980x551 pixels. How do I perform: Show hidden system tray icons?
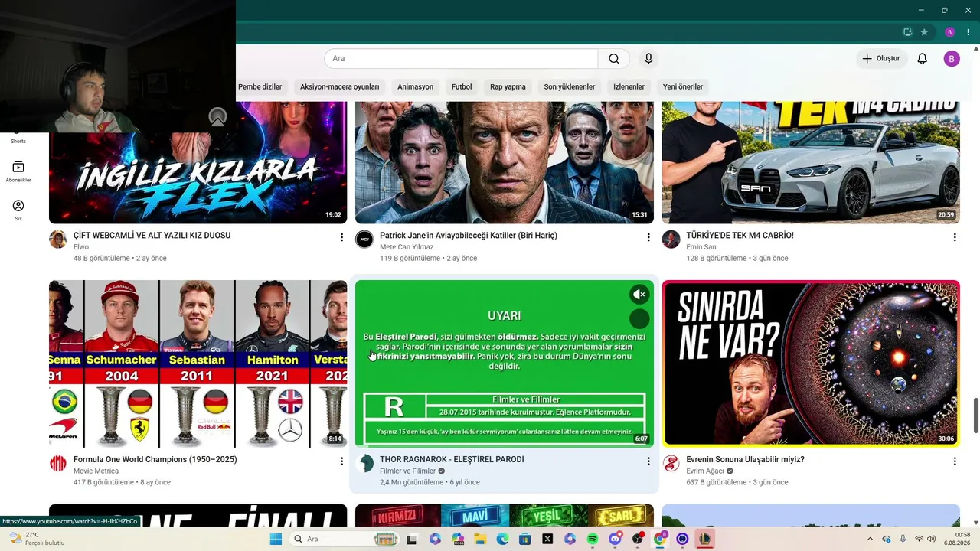870,539
